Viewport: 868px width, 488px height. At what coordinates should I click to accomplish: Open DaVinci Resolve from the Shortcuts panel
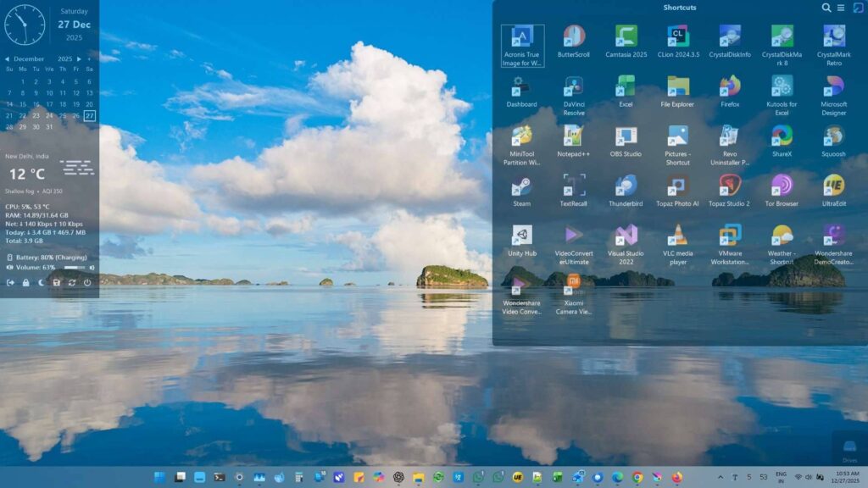tap(574, 90)
